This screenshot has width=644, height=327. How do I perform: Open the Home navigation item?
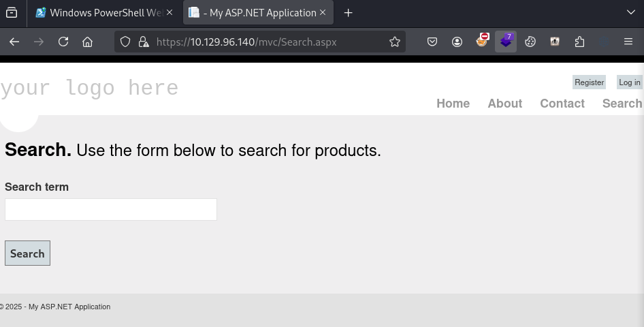tap(453, 103)
